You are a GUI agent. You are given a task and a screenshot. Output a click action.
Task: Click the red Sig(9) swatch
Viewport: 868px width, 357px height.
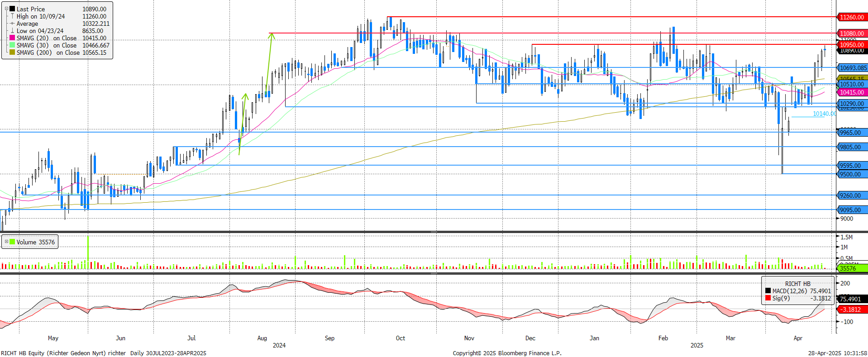[x=768, y=298]
